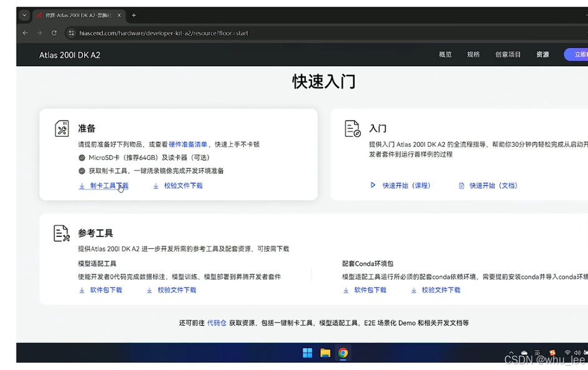Viewport: 588px width, 370px height.
Task: Click download icon beside Conda 校验文件下载
Action: pyautogui.click(x=414, y=291)
